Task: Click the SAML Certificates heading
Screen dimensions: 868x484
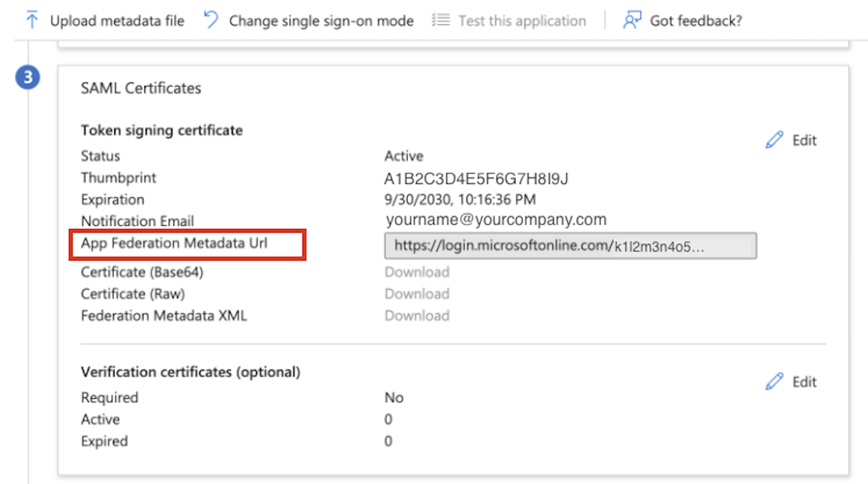Action: click(141, 88)
